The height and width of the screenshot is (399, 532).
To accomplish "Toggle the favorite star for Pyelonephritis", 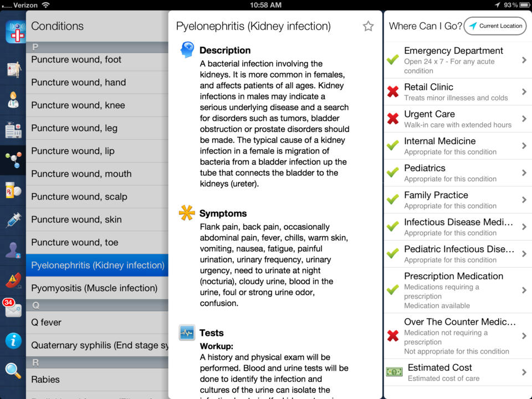I will [368, 26].
